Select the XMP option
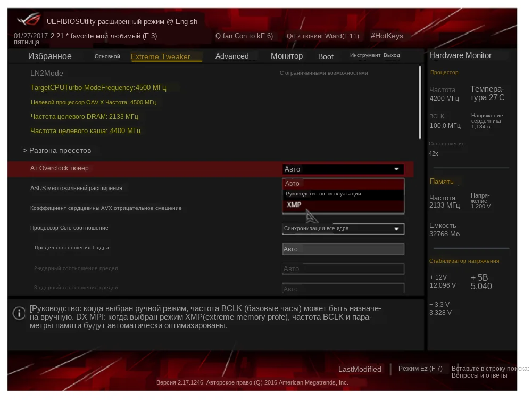532x400 pixels. pos(343,205)
